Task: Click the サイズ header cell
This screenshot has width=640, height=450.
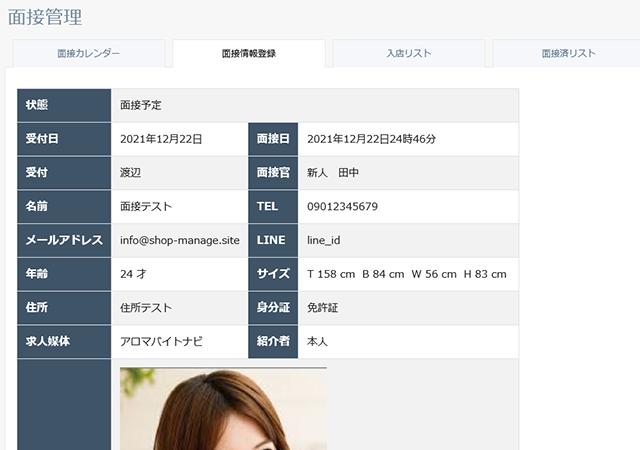Action: click(x=273, y=274)
